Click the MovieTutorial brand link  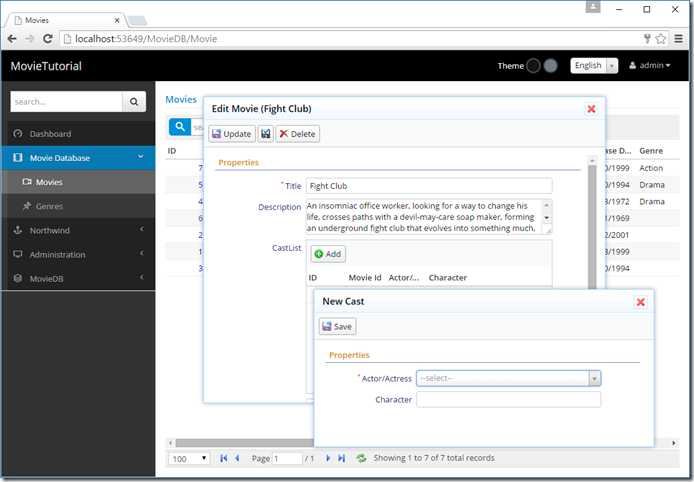[46, 66]
